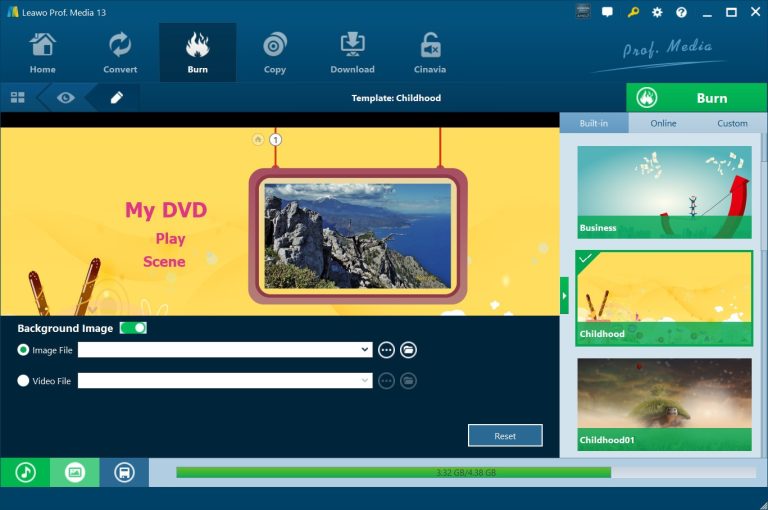Click the save template disk icon
Screen dimensions: 768x510
click(124, 472)
